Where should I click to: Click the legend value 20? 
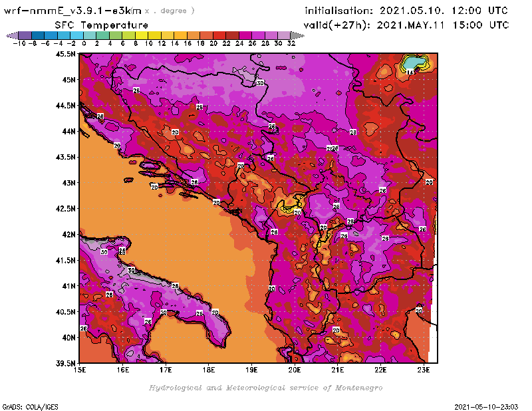(213, 43)
